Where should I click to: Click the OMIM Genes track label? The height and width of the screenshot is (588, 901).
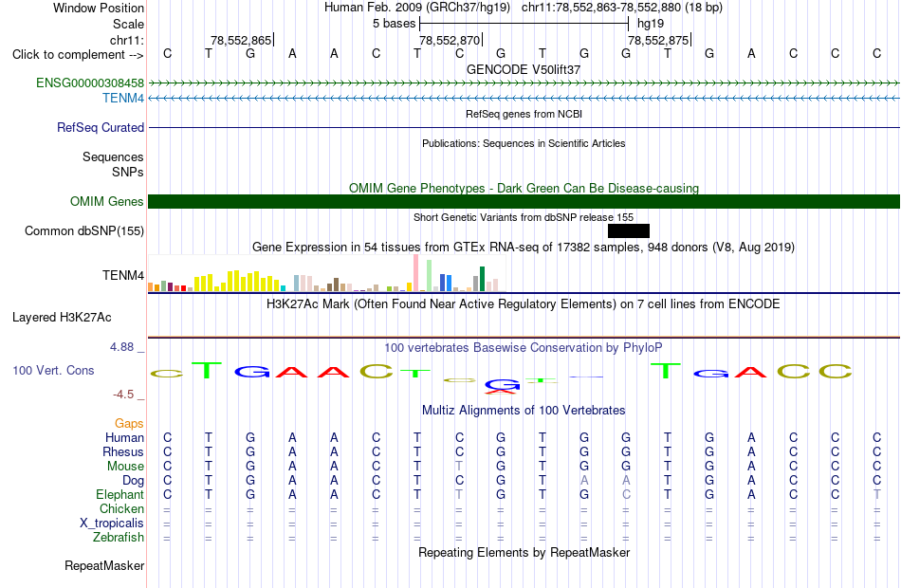tap(107, 202)
